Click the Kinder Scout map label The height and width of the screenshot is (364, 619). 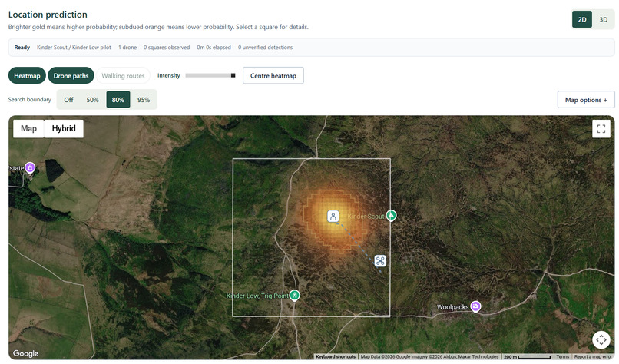click(366, 217)
